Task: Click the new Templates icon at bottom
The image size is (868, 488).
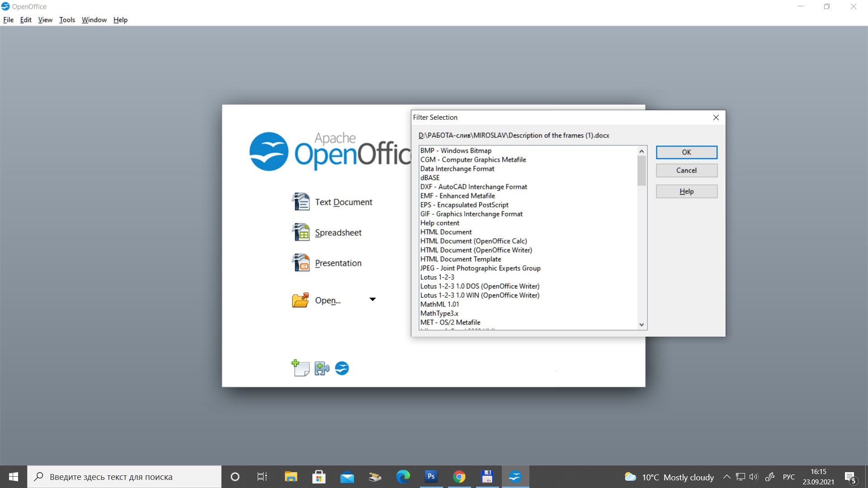Action: (300, 368)
